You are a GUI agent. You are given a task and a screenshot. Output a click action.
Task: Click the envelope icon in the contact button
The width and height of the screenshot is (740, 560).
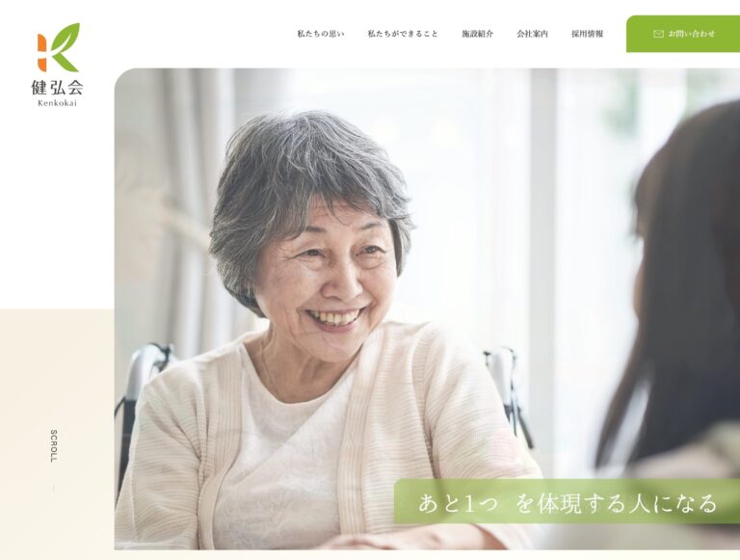(658, 34)
